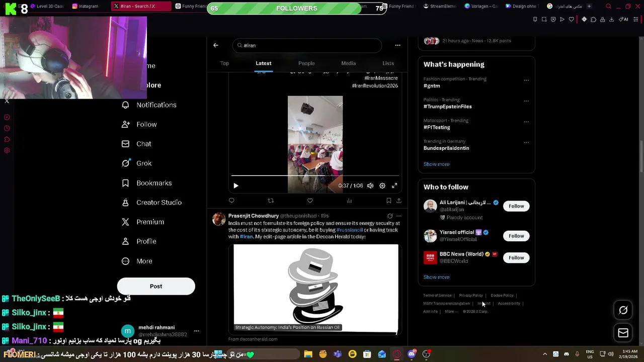Image resolution: width=644 pixels, height=362 pixels.
Task: Open Microsoft Teams from the taskbar
Action: (x=338, y=354)
